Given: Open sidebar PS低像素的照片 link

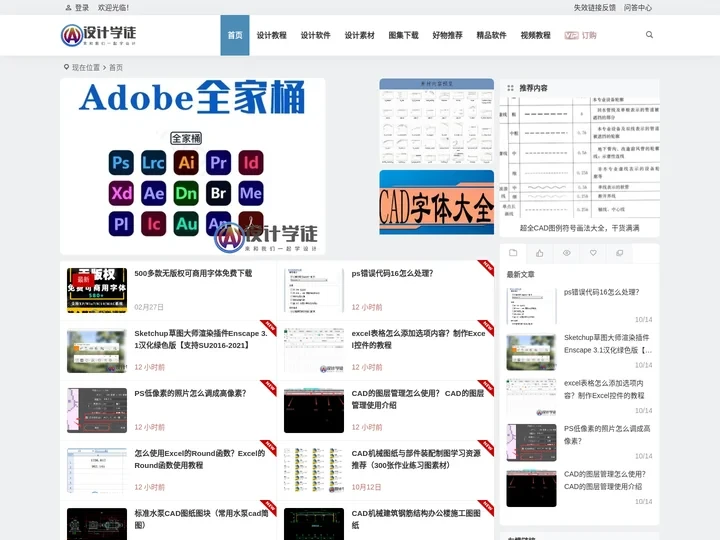Looking at the screenshot, I should point(607,434).
